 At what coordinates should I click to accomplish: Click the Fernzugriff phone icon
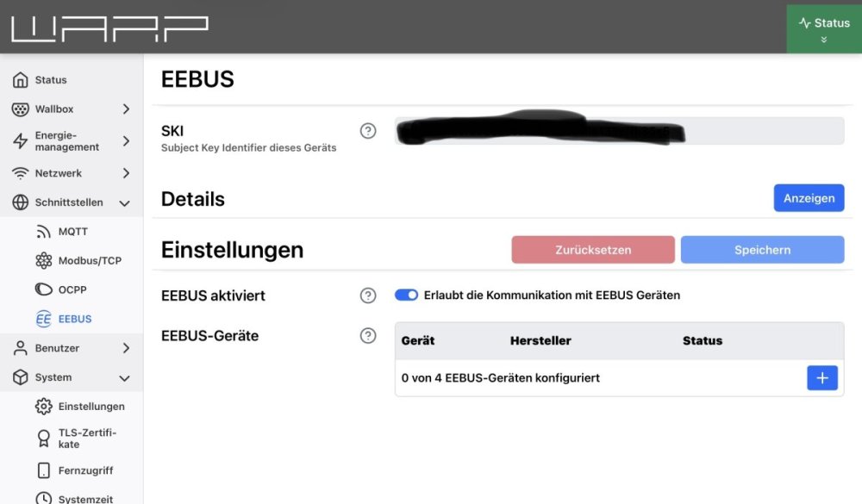[43, 470]
